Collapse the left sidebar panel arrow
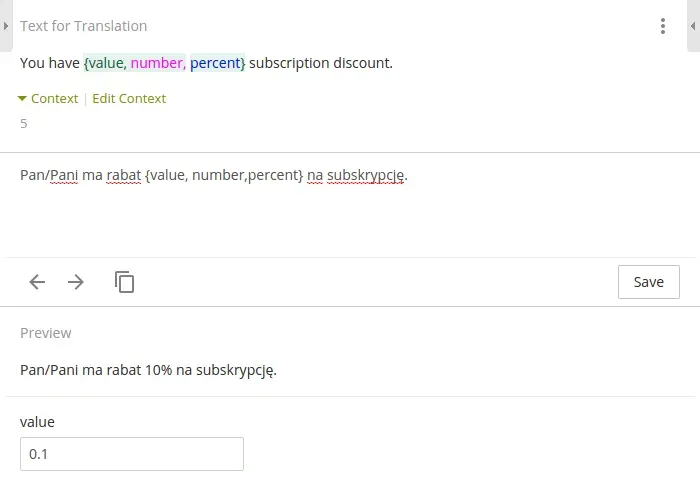Screen dimensions: 700x489 [6, 26]
